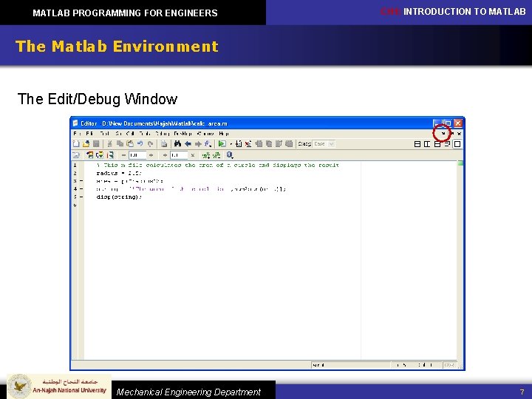Open the Show functions fx icon
Image resolution: width=532 pixels, height=399 pixels.
point(208,144)
